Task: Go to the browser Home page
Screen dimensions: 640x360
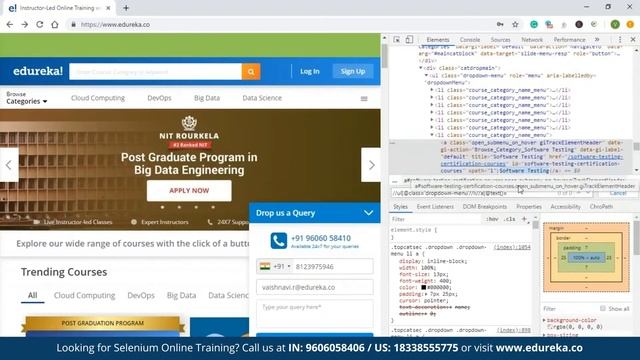Action: 55,24
